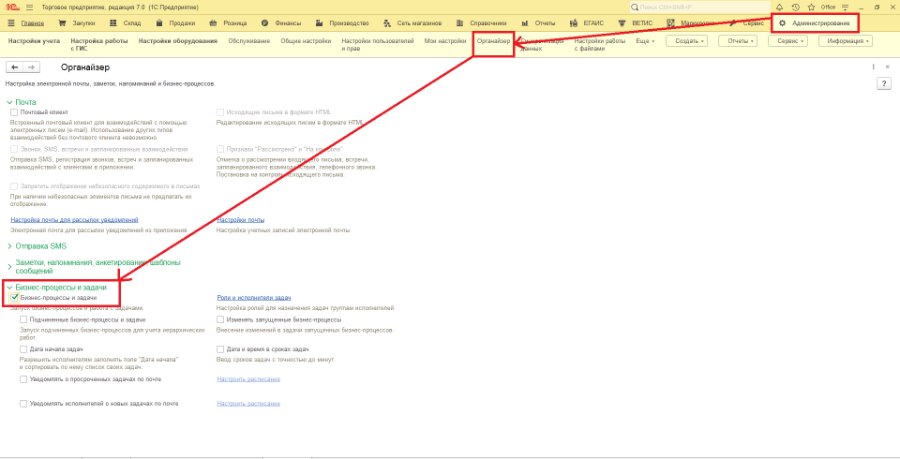Enable Уведомлять исполнителей о новых задачах
This screenshot has width=900, height=459.
(24, 404)
